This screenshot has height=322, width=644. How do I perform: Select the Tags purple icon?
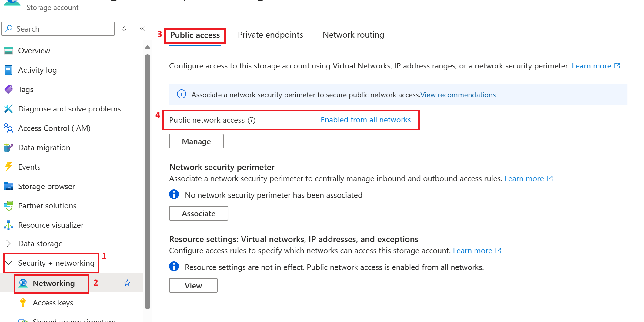coord(8,89)
